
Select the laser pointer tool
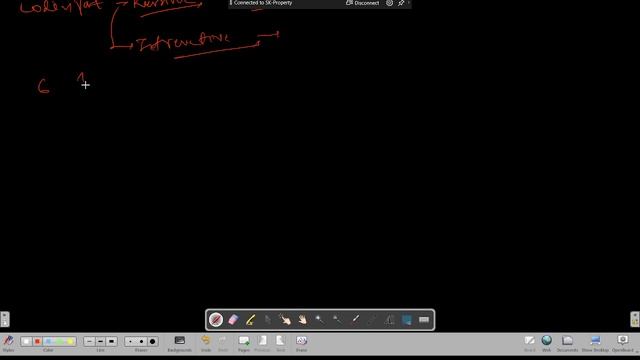(x=355, y=320)
